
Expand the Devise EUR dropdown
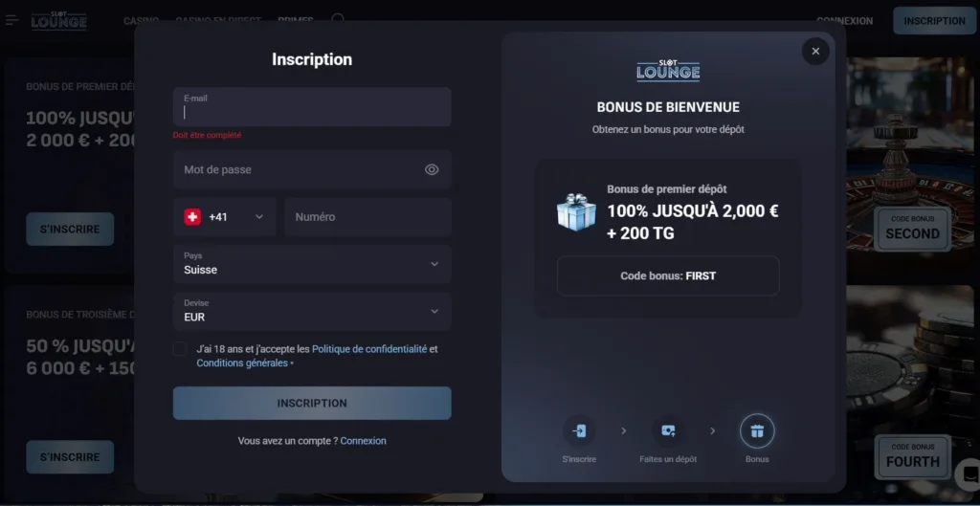(312, 311)
